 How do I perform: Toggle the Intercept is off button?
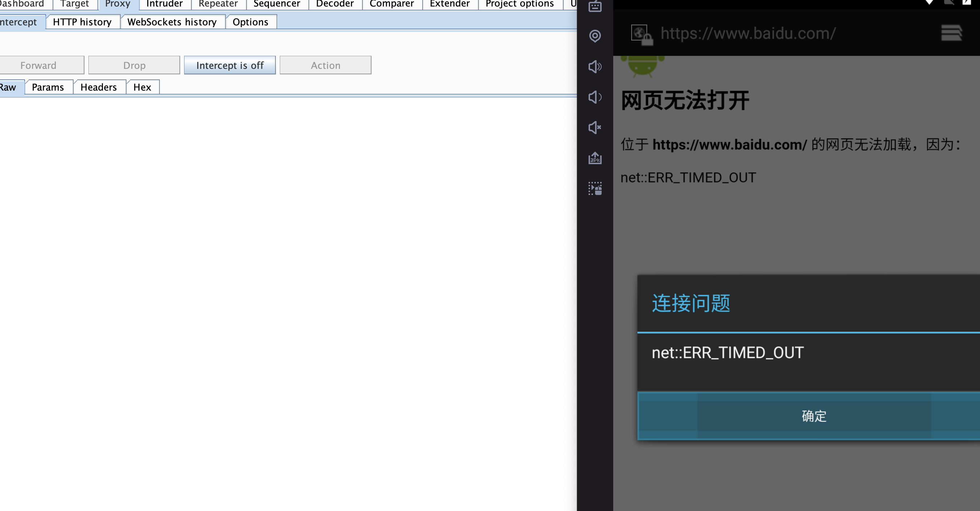230,66
